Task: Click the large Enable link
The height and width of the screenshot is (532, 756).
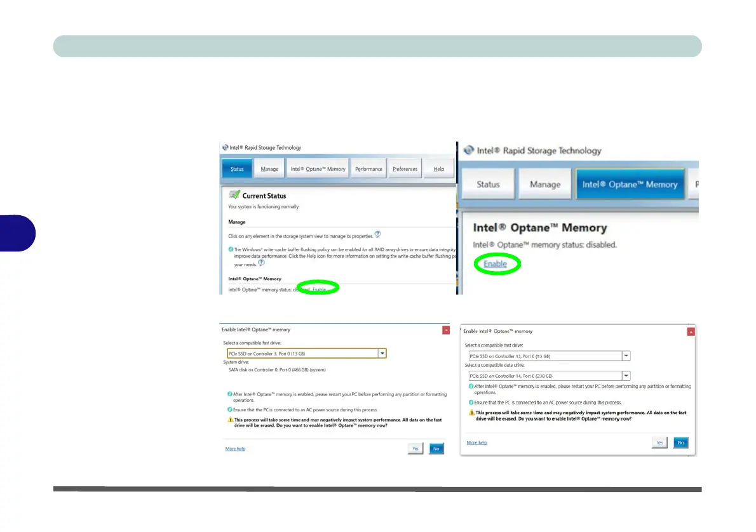Action: click(x=495, y=264)
